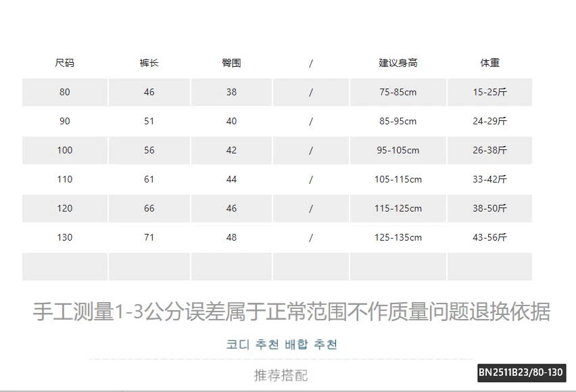Click the manual measurement disclaimer text
Image resolution: width=576 pixels, height=392 pixels.
(291, 312)
